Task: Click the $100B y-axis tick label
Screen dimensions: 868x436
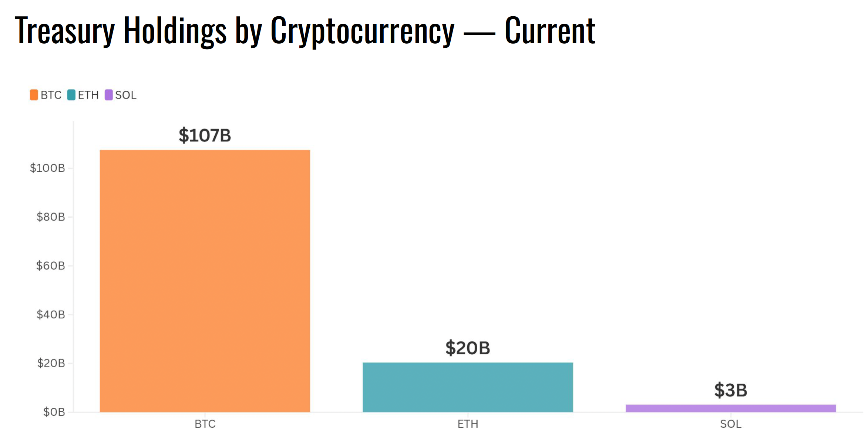Action: point(47,168)
